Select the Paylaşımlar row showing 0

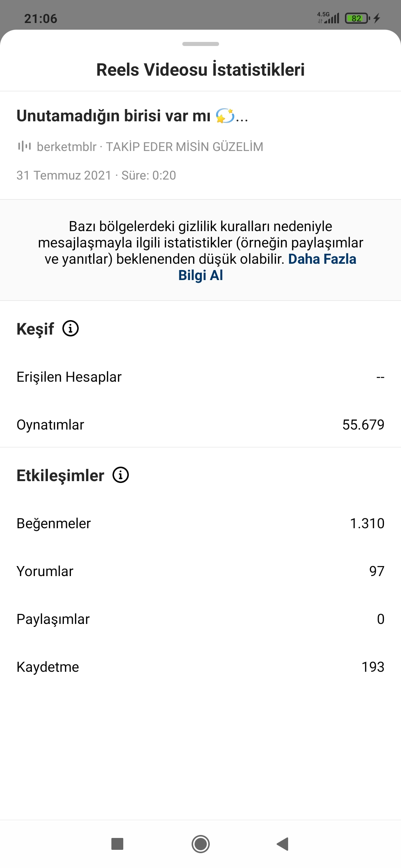(x=200, y=619)
